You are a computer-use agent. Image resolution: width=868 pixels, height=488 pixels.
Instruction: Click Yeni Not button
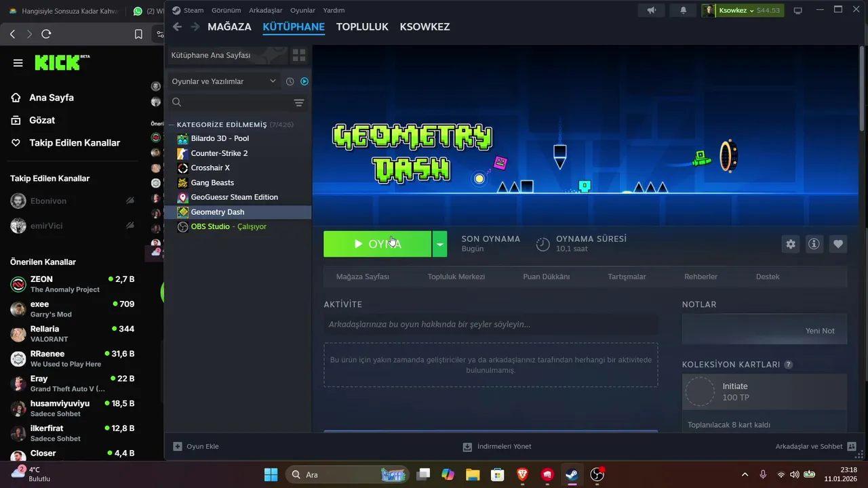coord(820,331)
